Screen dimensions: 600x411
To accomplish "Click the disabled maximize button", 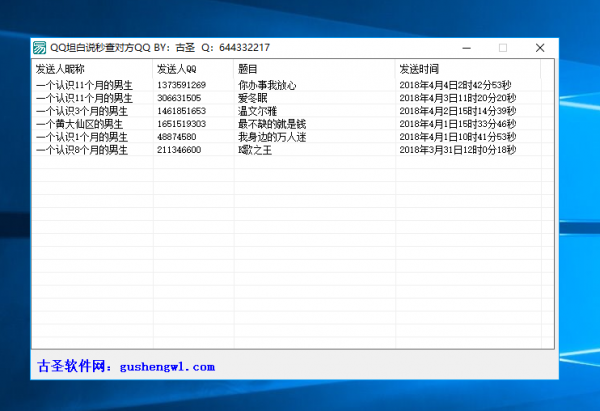I will tap(503, 48).
